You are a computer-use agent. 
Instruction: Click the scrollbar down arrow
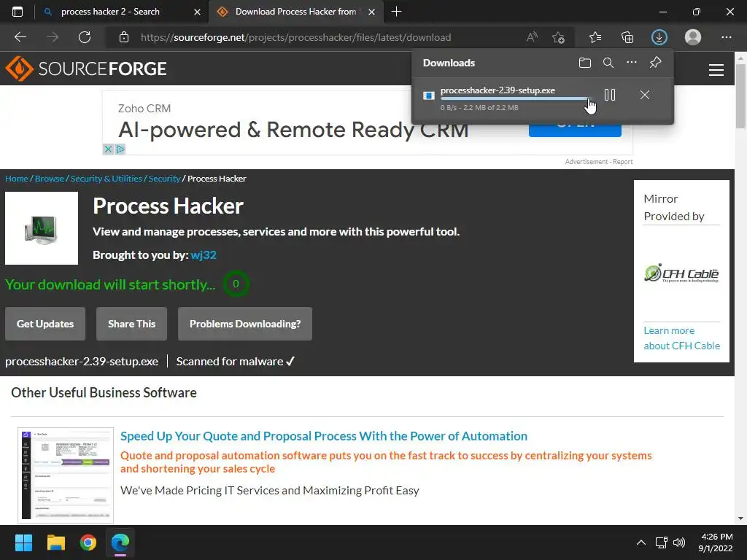pyautogui.click(x=740, y=518)
